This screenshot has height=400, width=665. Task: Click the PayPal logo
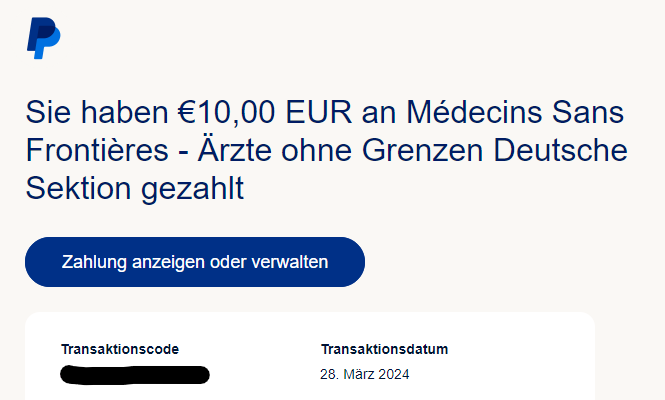pos(43,39)
